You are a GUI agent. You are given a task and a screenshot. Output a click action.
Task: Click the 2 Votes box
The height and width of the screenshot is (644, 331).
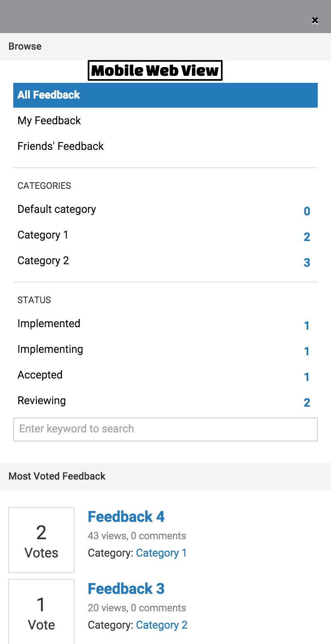point(41,540)
